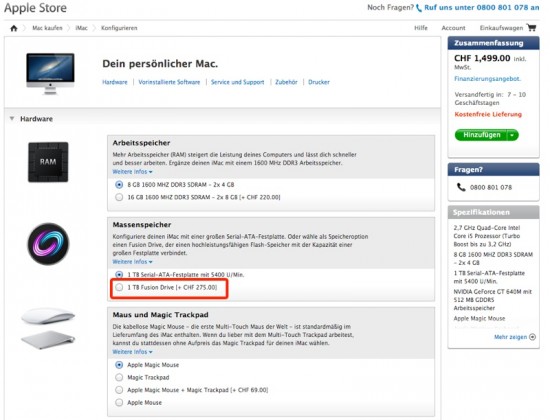Jump to Vorinstallierte Software section
550x420 pixels.
(169, 82)
